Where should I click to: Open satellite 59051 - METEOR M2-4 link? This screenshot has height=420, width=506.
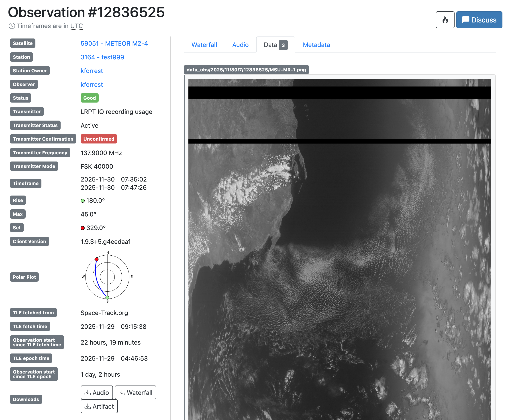coord(114,43)
